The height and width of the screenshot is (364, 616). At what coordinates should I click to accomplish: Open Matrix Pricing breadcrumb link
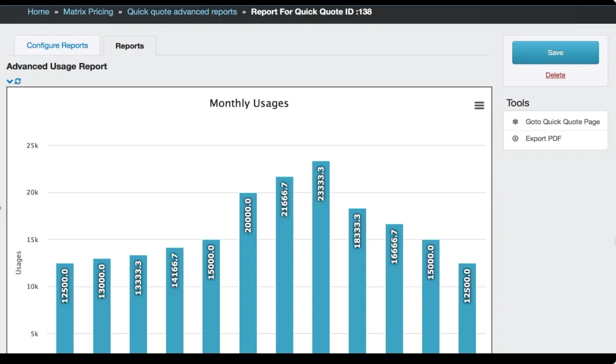point(88,12)
